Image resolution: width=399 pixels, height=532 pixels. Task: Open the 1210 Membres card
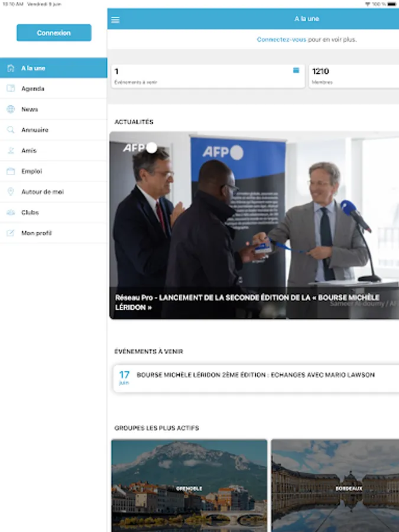tap(354, 76)
